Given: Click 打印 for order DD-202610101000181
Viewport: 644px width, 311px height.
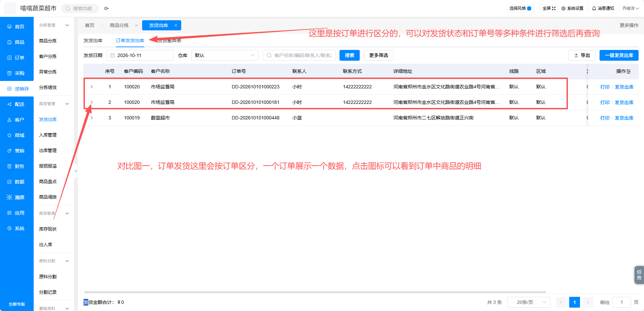Looking at the screenshot, I should click(x=605, y=103).
